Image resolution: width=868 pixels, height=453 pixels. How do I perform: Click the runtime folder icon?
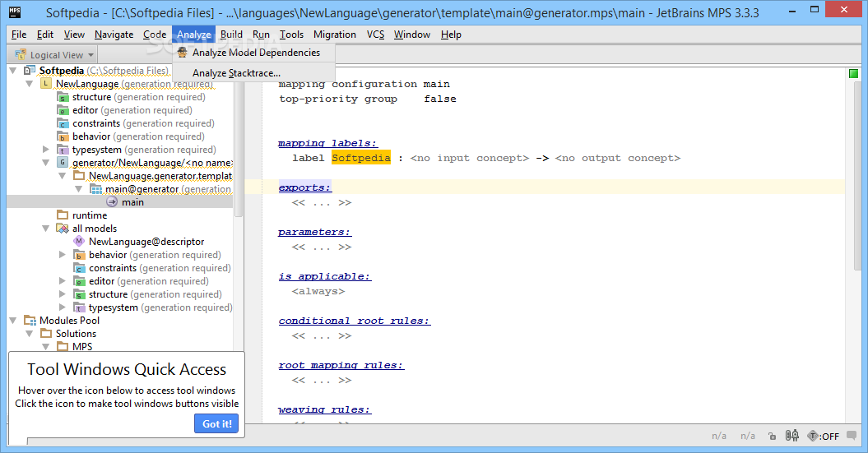coord(63,215)
